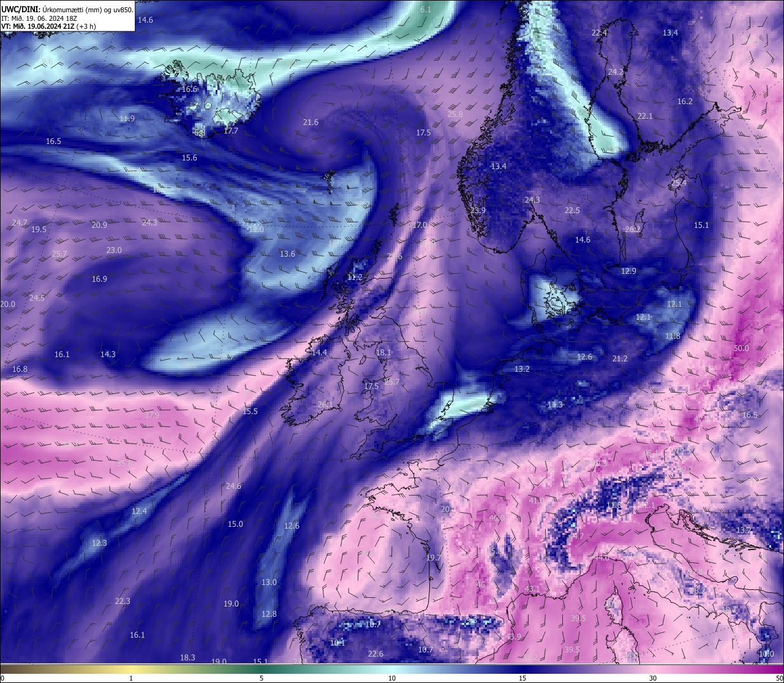Click the 25.4 value label

click(679, 183)
